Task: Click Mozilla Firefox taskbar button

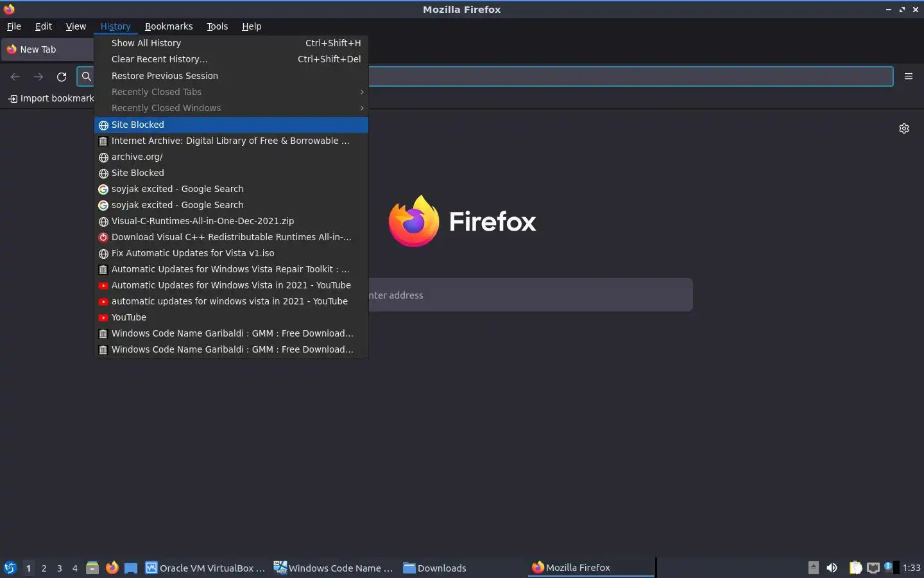Action: (x=590, y=568)
